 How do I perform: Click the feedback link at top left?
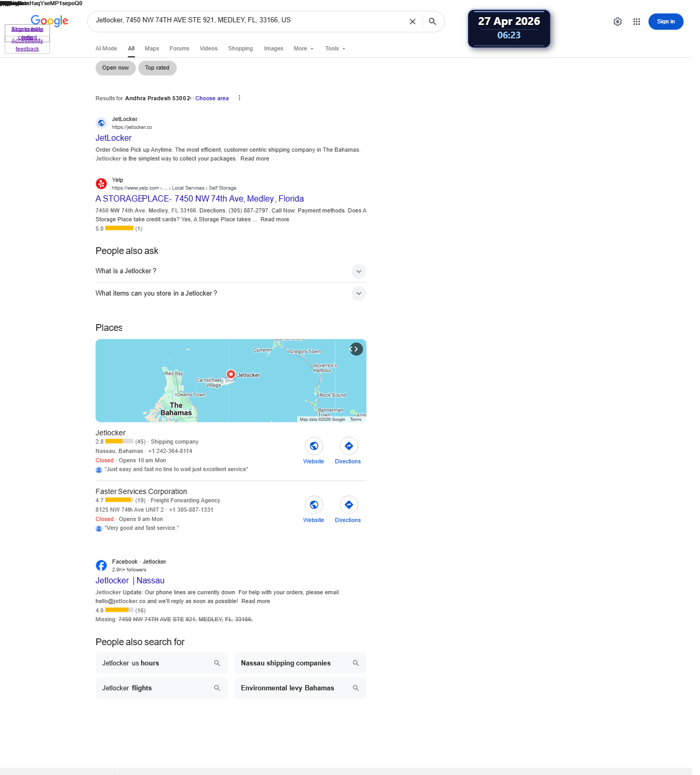[27, 49]
